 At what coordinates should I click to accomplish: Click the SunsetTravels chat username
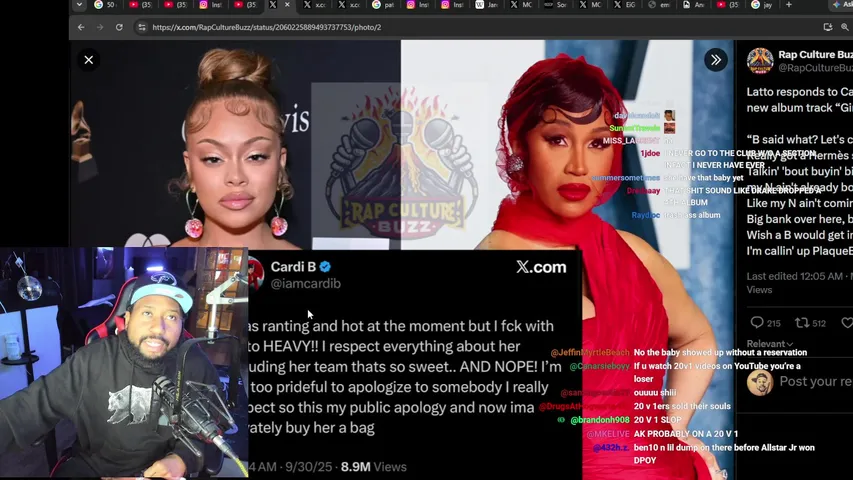634,128
